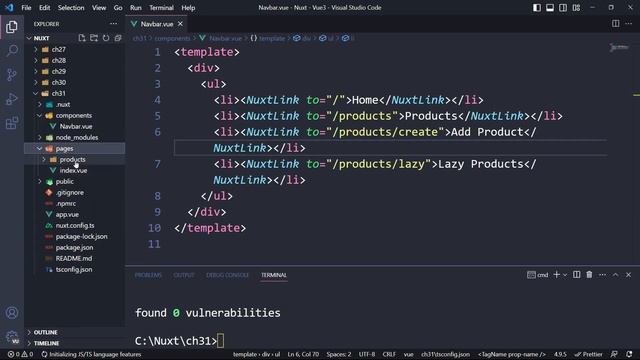The image size is (640, 360).
Task: Open terminal panel more actions
Action: point(602,275)
